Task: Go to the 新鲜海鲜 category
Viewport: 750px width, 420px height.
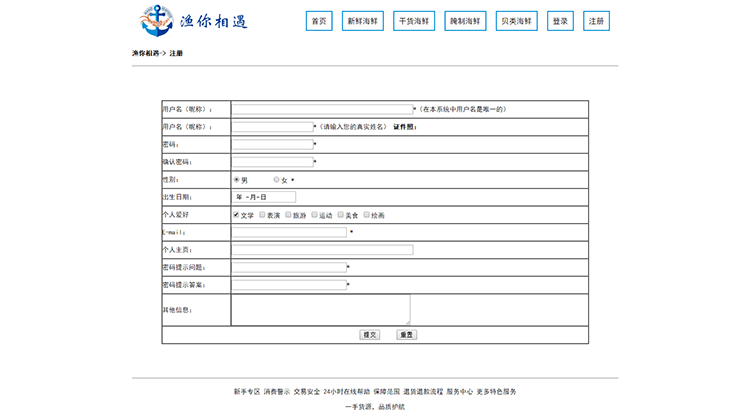Action: 363,21
